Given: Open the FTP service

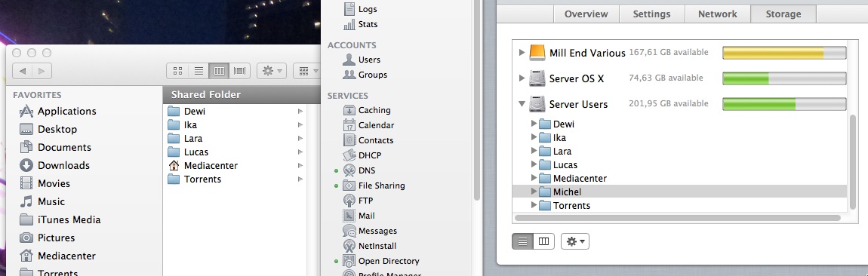Looking at the screenshot, I should pyautogui.click(x=359, y=201).
